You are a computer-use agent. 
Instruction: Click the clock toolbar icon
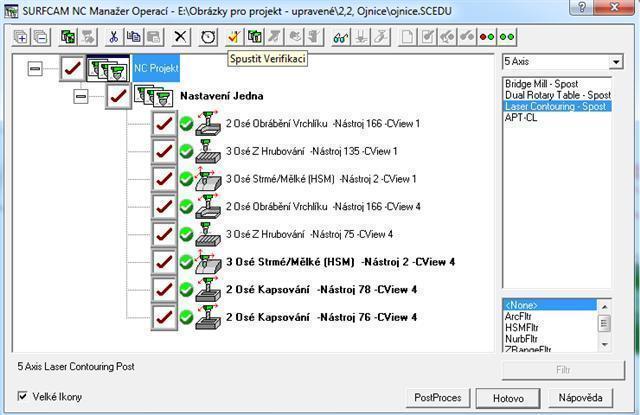click(208, 37)
